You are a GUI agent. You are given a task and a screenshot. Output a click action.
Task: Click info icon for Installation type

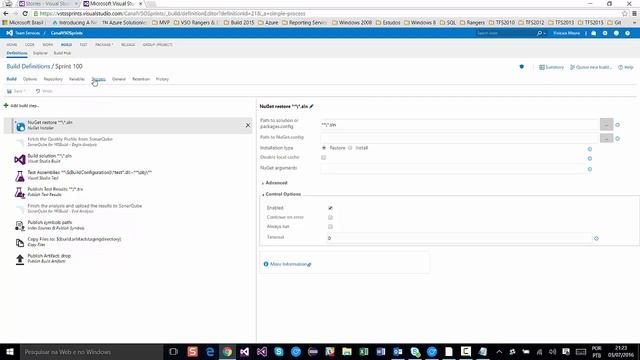[x=590, y=149]
